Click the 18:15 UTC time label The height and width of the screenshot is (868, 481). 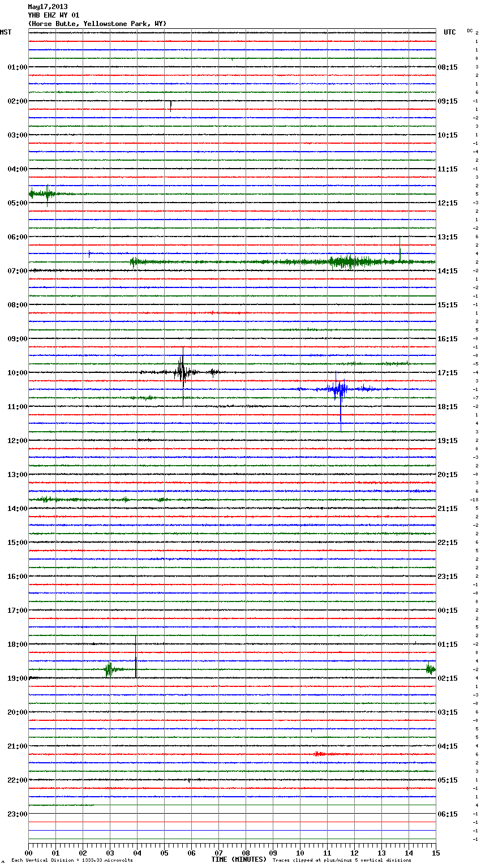pyautogui.click(x=448, y=407)
